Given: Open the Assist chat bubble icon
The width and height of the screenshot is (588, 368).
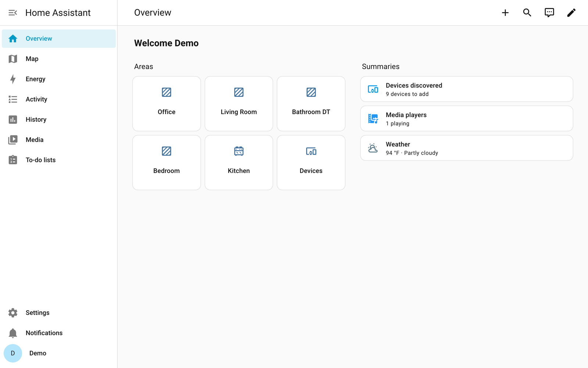Looking at the screenshot, I should [549, 13].
